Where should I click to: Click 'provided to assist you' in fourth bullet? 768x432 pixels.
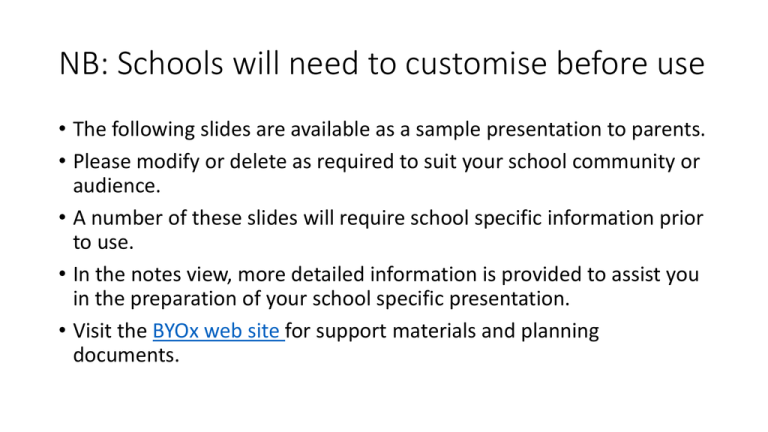(x=600, y=274)
